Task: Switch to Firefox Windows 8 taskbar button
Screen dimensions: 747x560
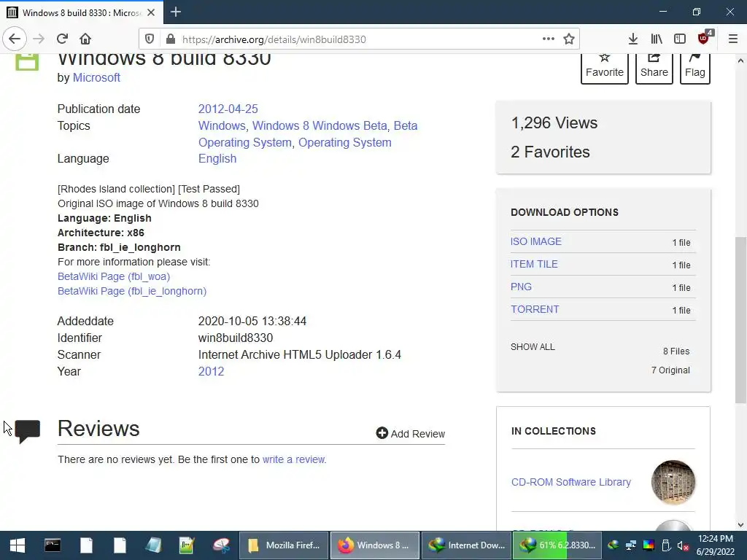Action: click(375, 545)
